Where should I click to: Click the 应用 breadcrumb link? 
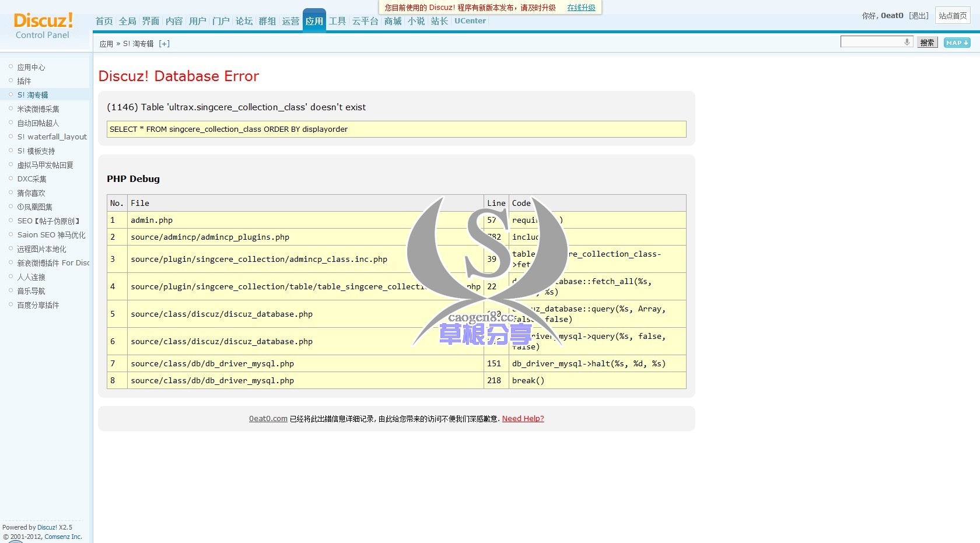107,43
